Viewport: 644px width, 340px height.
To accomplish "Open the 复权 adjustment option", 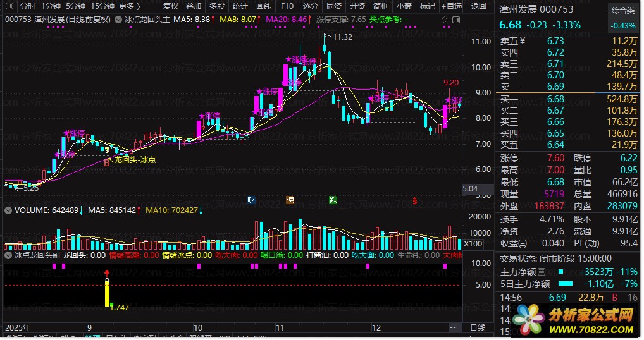I will pos(171,6).
